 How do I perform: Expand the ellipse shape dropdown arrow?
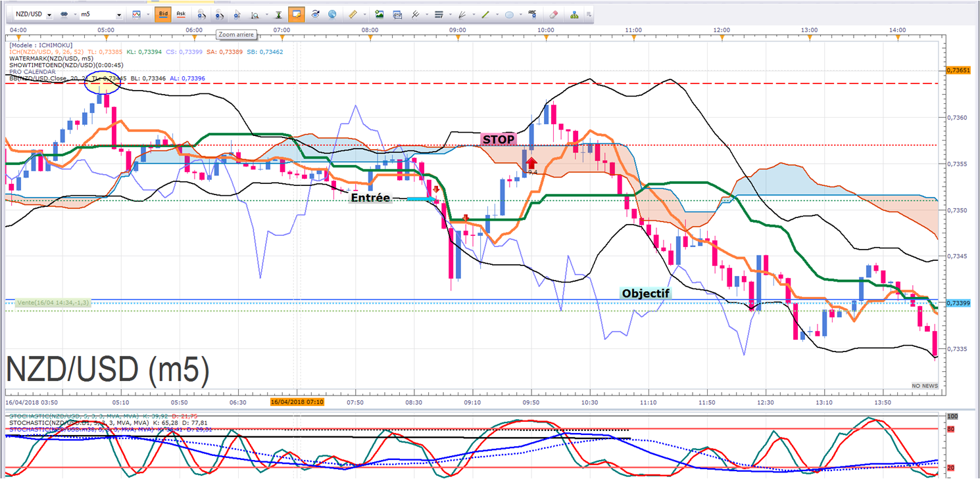[520, 14]
